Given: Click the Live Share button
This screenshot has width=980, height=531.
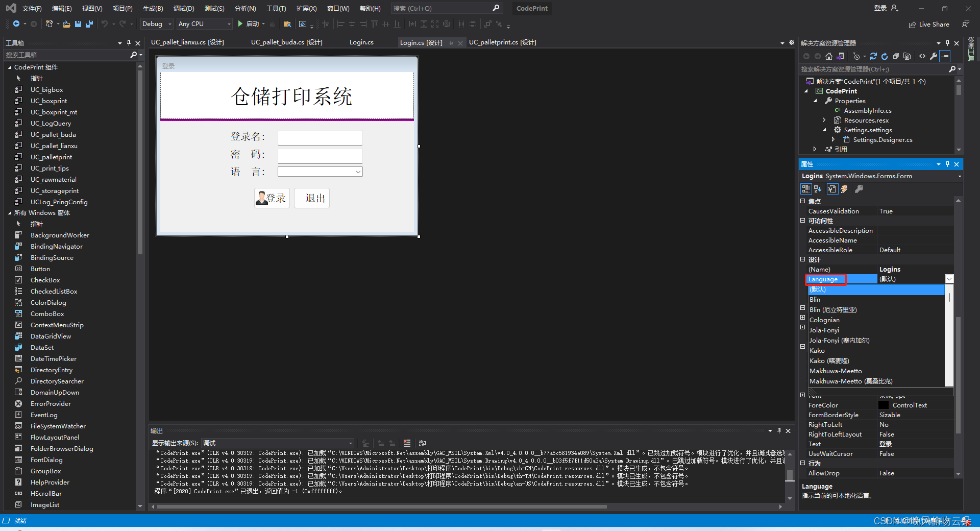Looking at the screenshot, I should click(x=929, y=25).
